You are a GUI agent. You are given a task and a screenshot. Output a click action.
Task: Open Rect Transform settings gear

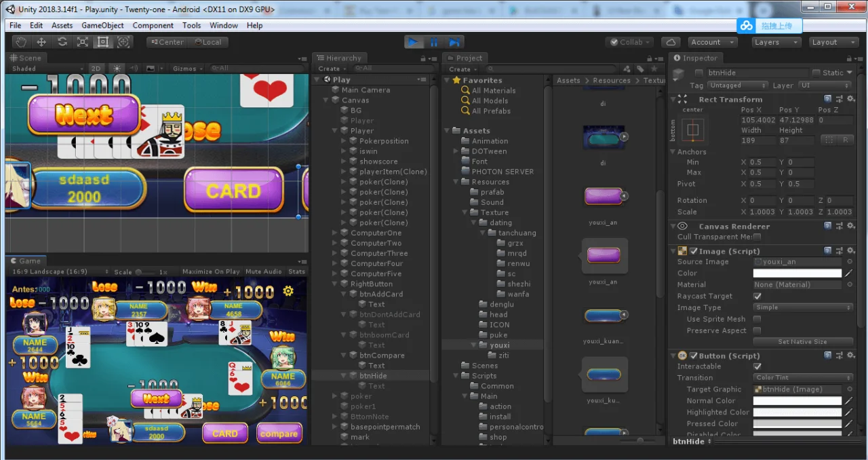[851, 99]
